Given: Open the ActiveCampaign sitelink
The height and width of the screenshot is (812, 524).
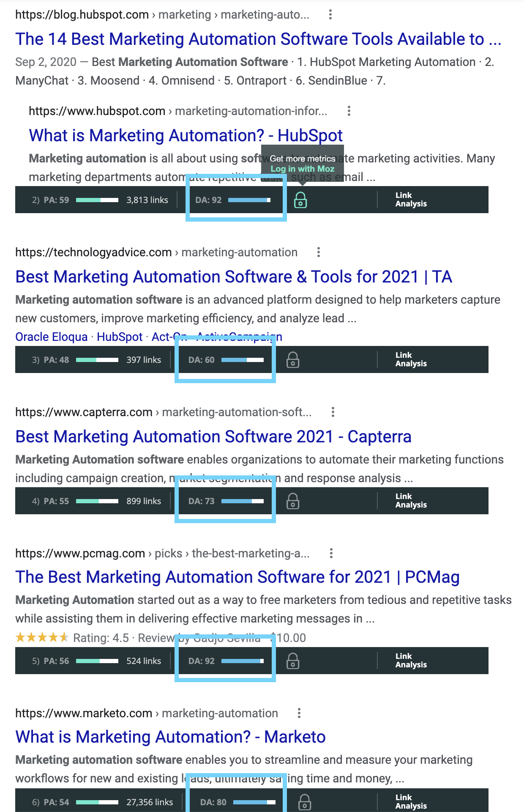Looking at the screenshot, I should pos(239,337).
